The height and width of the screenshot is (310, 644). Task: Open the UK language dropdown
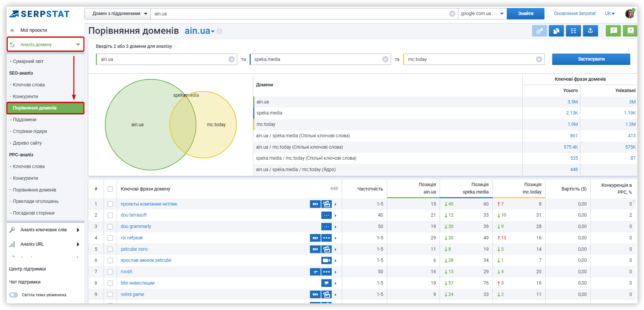(610, 14)
